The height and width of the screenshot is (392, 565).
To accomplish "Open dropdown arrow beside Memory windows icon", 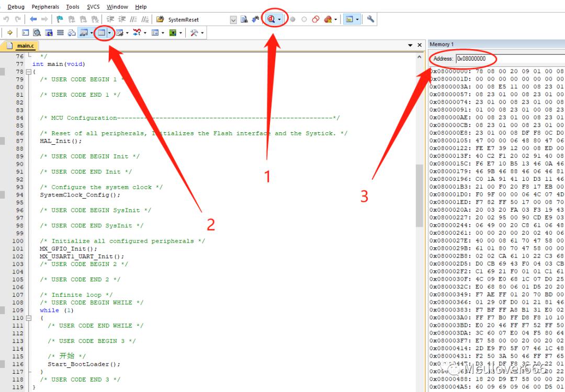I will [109, 33].
